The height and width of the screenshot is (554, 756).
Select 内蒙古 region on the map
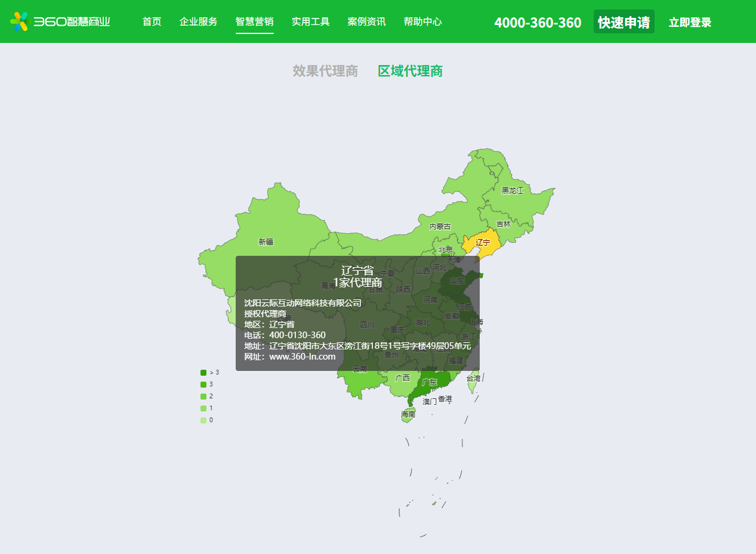(440, 227)
